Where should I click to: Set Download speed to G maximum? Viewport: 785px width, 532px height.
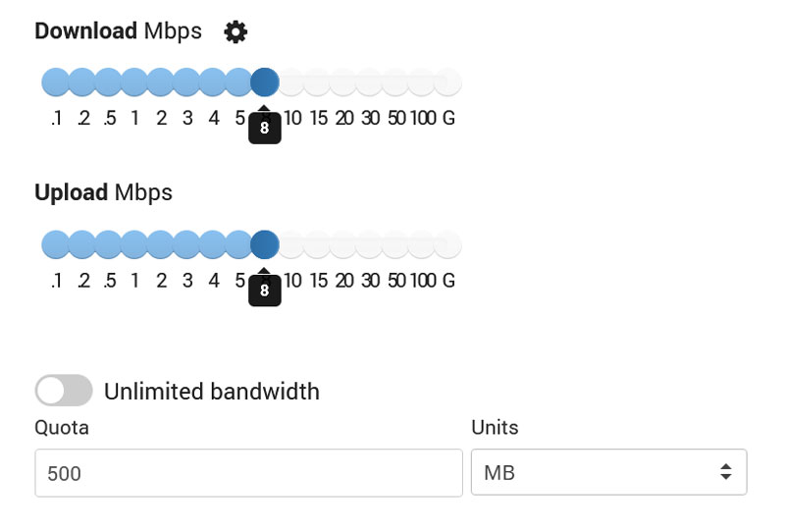[x=448, y=81]
